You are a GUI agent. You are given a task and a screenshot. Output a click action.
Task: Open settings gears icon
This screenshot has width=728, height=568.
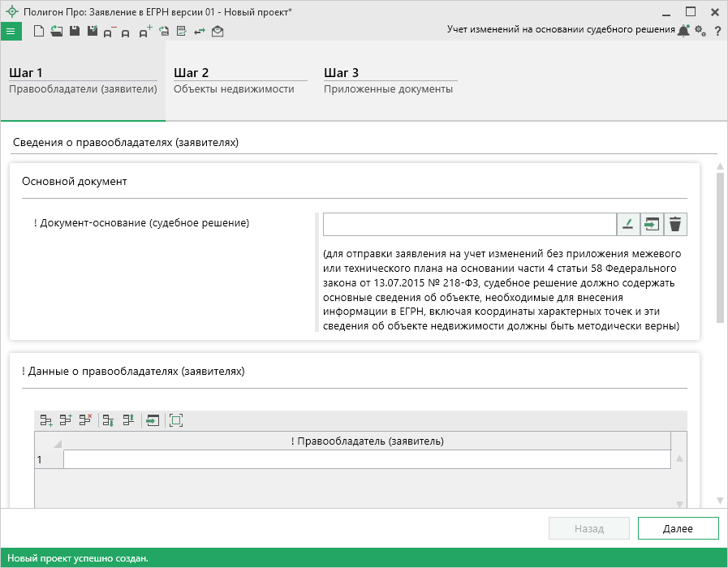point(700,31)
